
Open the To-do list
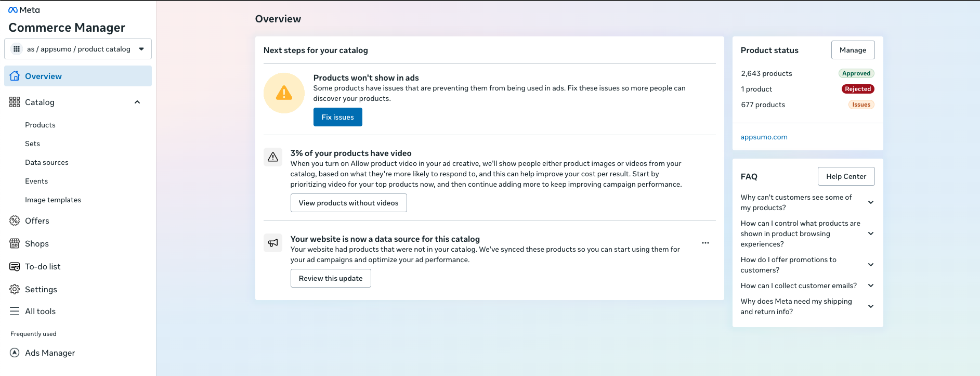click(x=43, y=266)
